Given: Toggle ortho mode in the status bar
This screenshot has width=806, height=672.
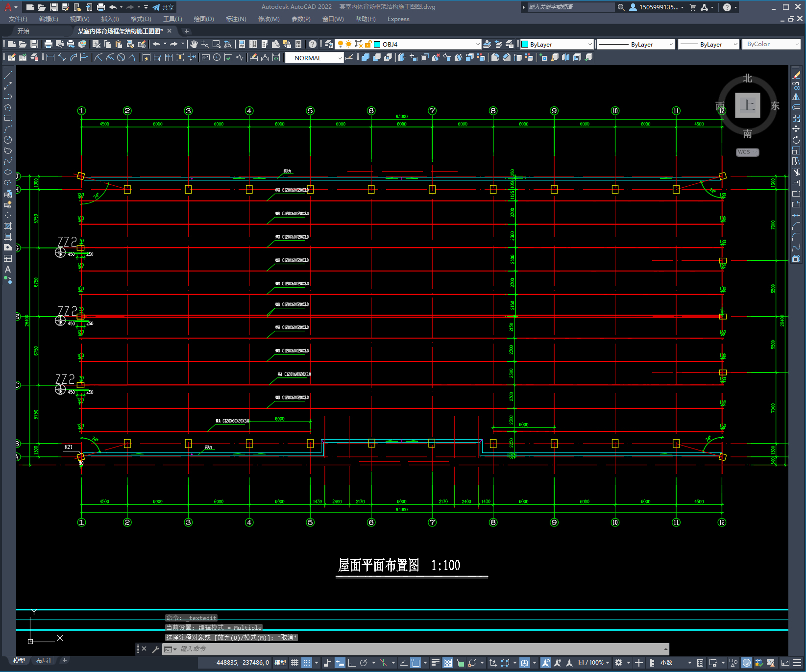Looking at the screenshot, I should coord(352,663).
